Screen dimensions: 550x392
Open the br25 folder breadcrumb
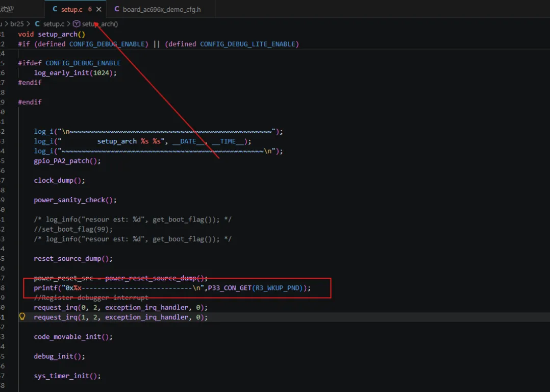(17, 24)
